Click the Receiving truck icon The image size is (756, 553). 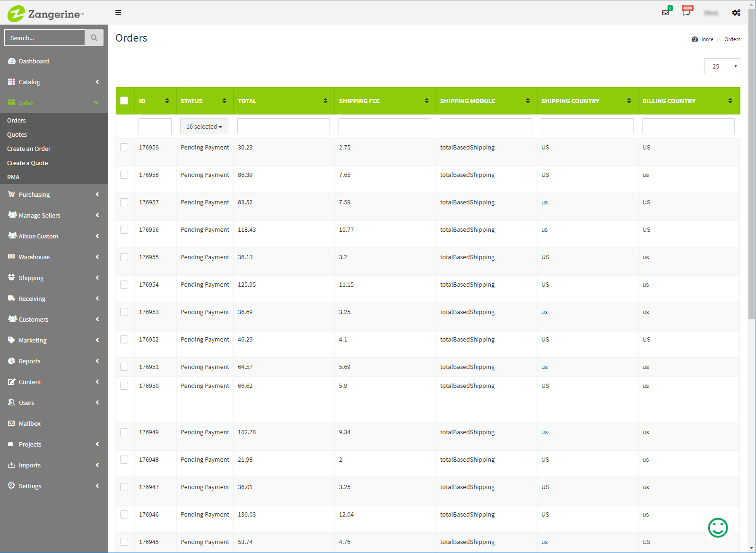[x=11, y=298]
